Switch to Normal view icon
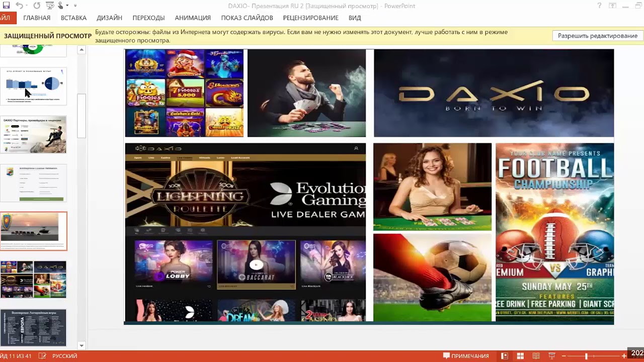 (504, 356)
